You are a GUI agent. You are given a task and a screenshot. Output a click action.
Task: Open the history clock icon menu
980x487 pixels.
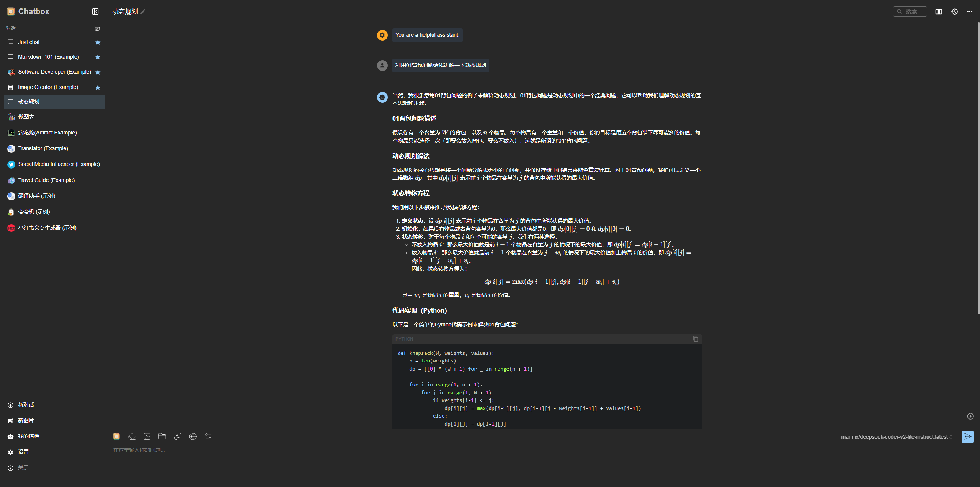tap(954, 11)
